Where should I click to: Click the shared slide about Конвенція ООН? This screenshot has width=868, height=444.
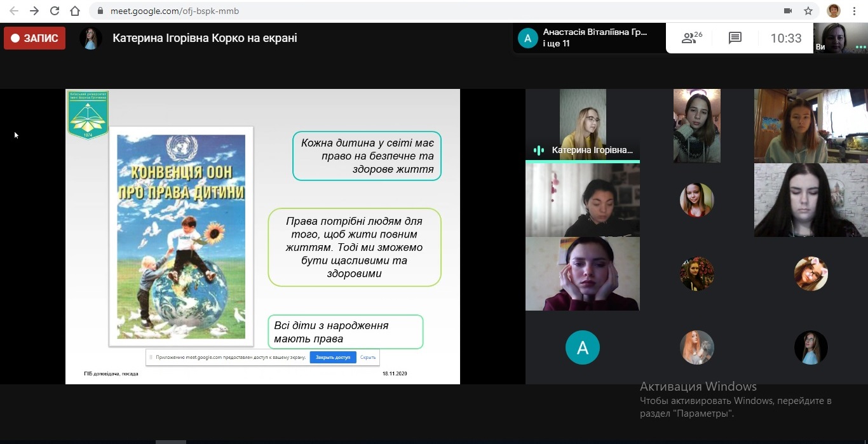pyautogui.click(x=262, y=236)
